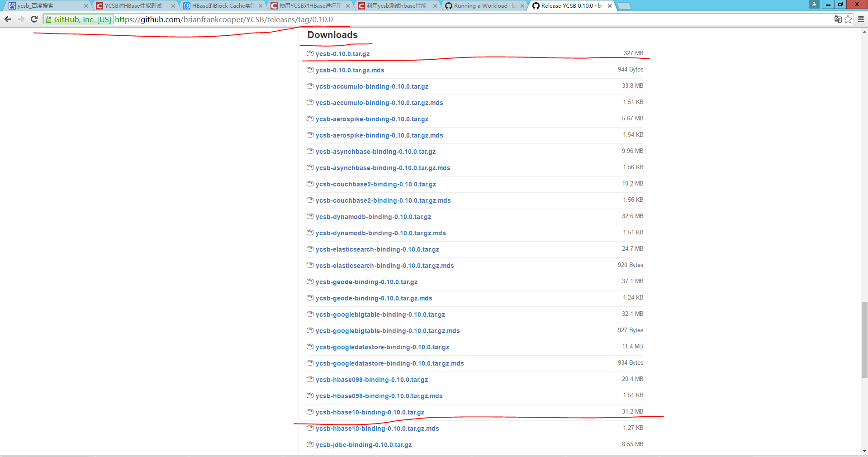Download ycsb-0.10.0.tar.gz.mds checksum file
Viewport: 868px width, 457px height.
(350, 70)
